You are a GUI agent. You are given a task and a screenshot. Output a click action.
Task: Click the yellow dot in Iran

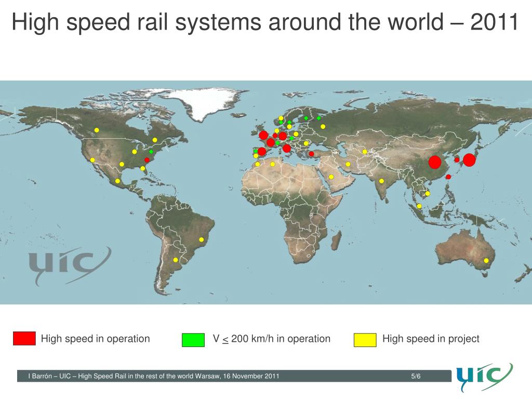pos(348,164)
